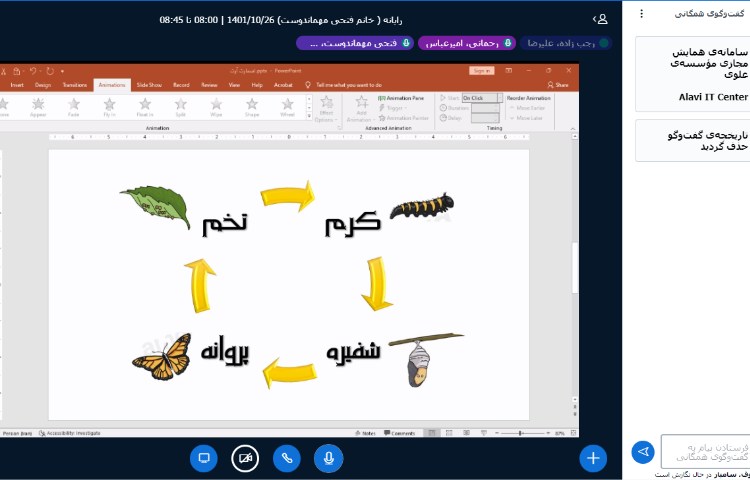Viewport: 750px width, 480px height.
Task: Switch to the Slide Show tab
Action: (148, 85)
